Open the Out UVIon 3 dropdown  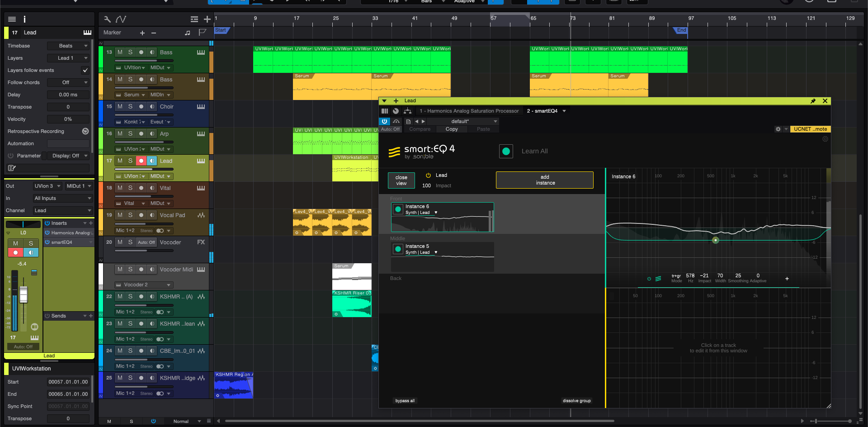[x=47, y=186]
